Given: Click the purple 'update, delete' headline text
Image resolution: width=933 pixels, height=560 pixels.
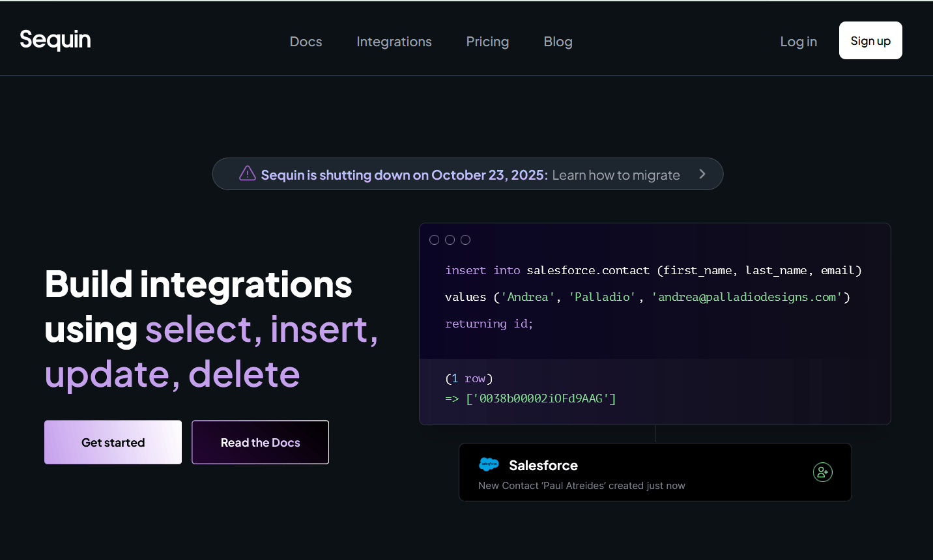Looking at the screenshot, I should [x=173, y=374].
